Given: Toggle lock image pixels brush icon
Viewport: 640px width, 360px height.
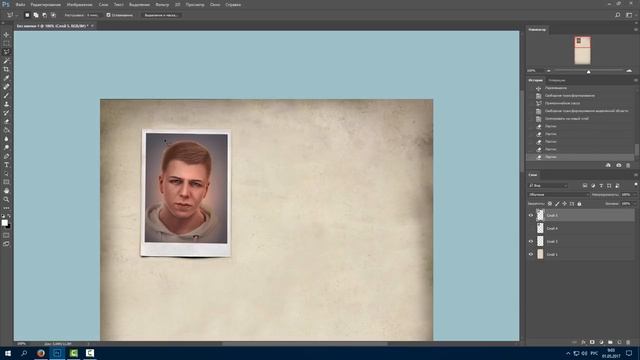Looking at the screenshot, I should 557,204.
